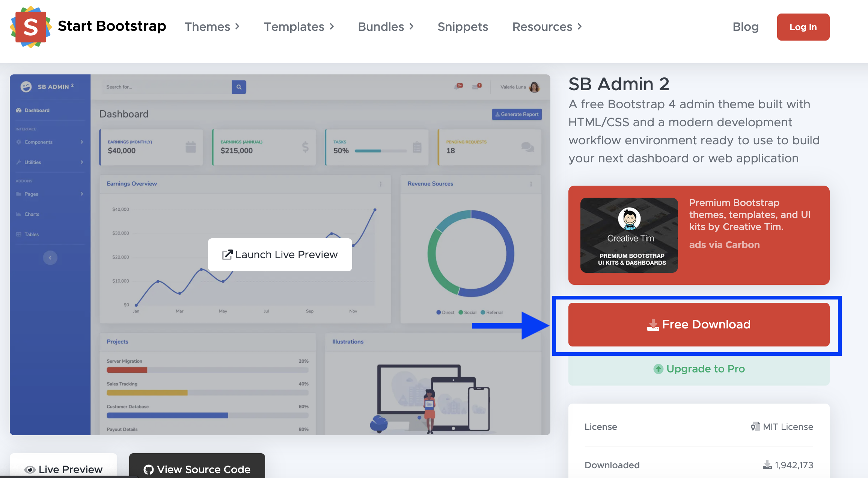Click Launch Live Preview overlay button
Viewport: 868px width, 478px height.
tap(280, 255)
